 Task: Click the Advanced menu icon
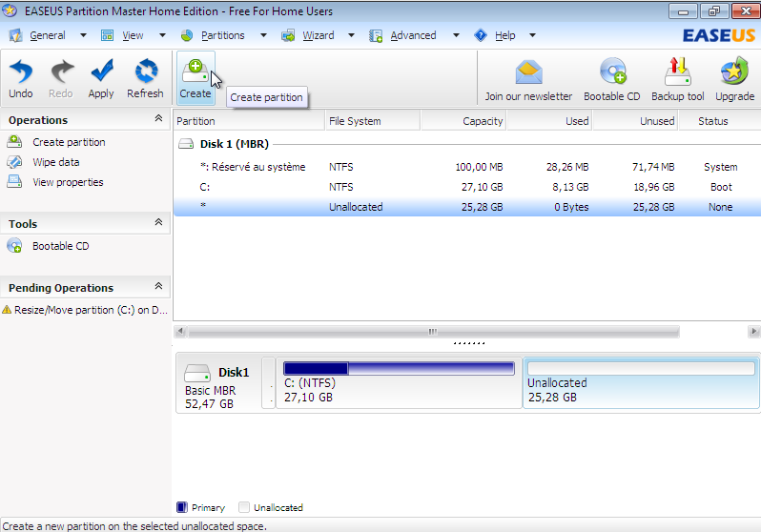pos(376,35)
